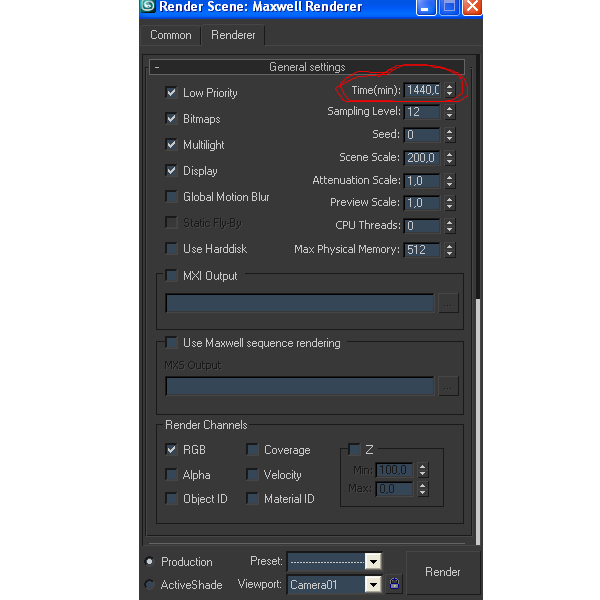Enable the Use Harddisk option
The image size is (600, 600).
(171, 249)
